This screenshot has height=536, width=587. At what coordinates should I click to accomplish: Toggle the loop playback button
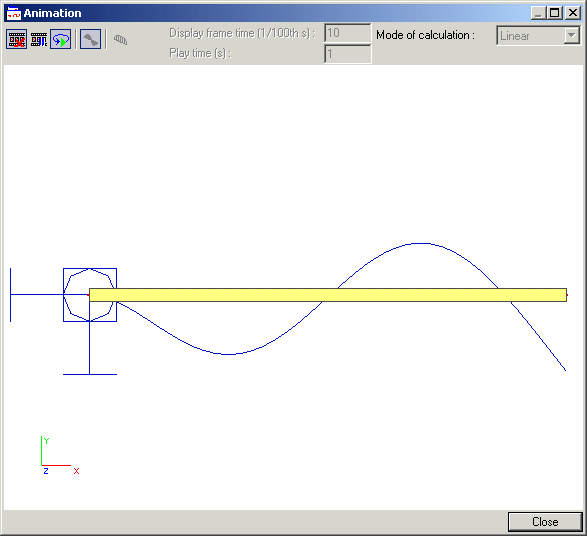click(61, 40)
